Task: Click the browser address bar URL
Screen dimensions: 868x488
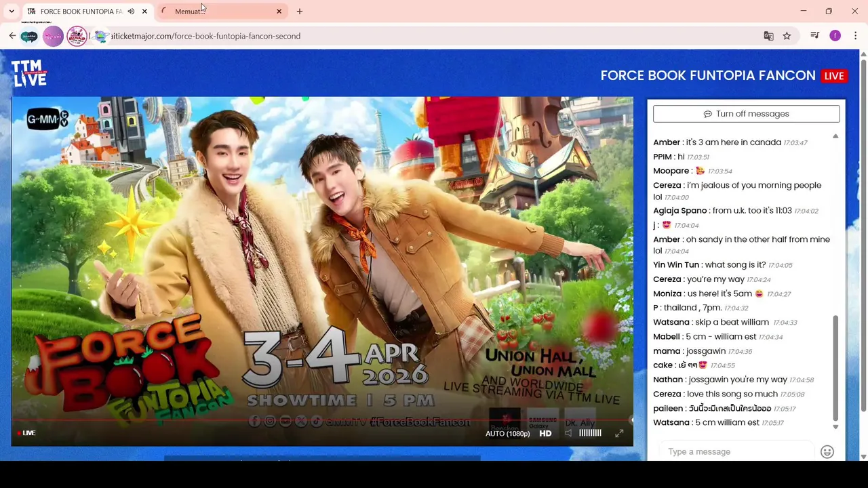Action: (x=205, y=36)
